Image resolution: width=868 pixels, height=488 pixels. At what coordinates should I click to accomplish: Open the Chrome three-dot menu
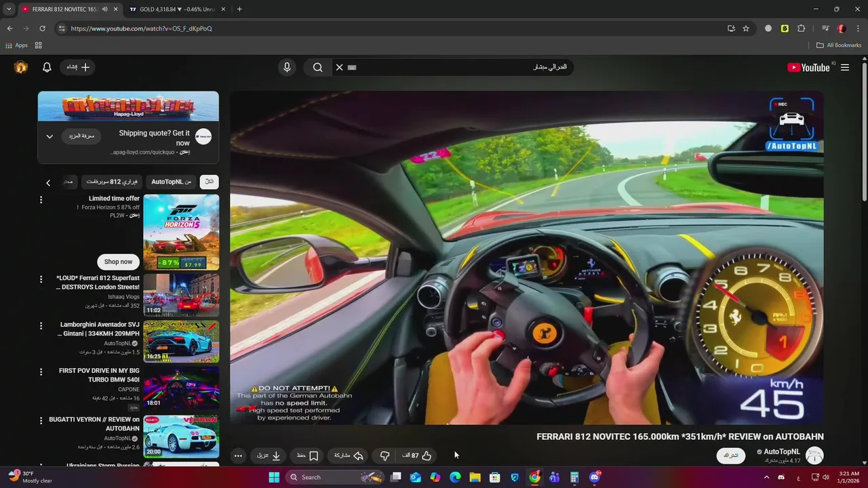(858, 28)
